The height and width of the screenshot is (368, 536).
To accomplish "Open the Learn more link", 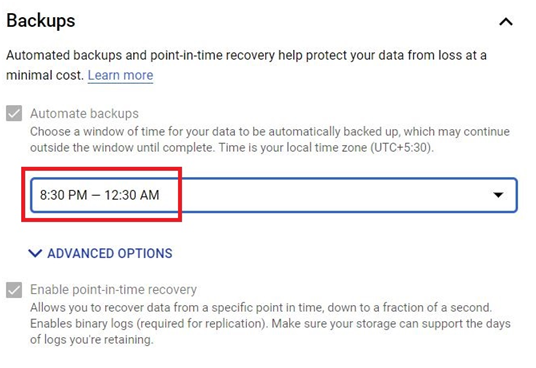I will (x=121, y=75).
